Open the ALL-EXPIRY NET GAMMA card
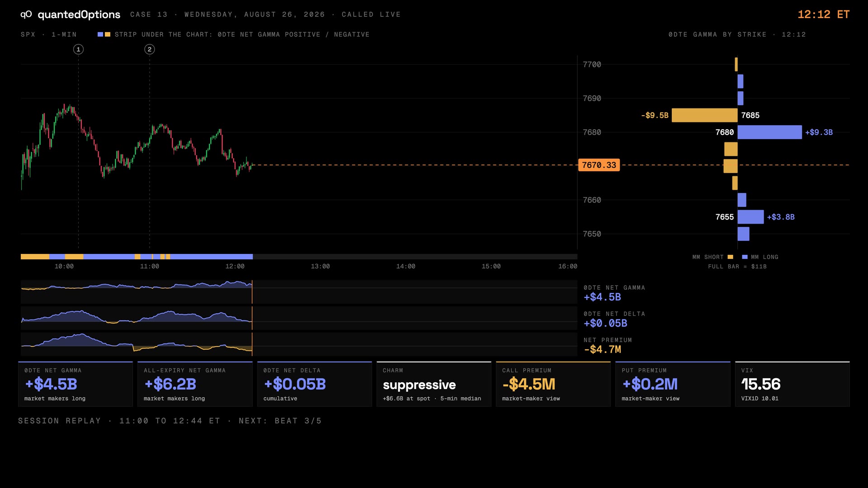 point(195,384)
